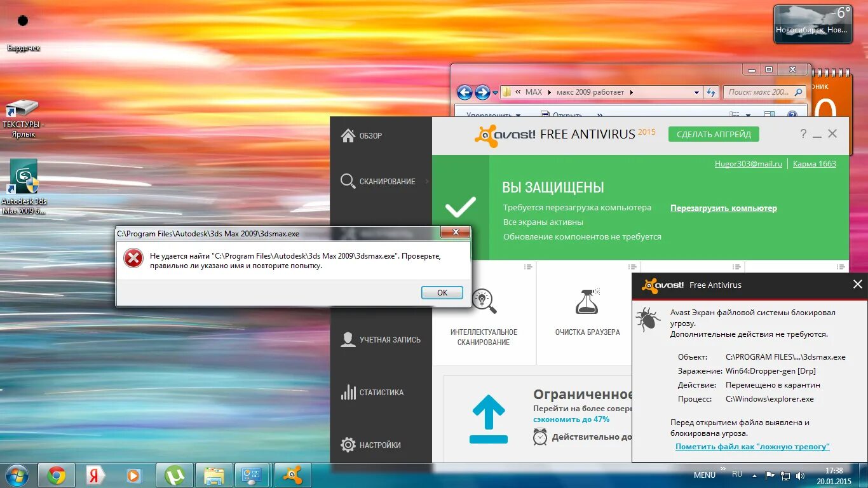
Task: Select the Бардачек desktop icon
Action: coord(24,32)
